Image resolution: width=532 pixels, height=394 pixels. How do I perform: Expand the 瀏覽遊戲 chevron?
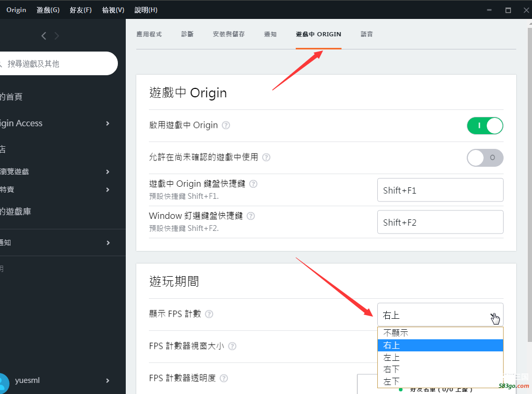tap(108, 171)
